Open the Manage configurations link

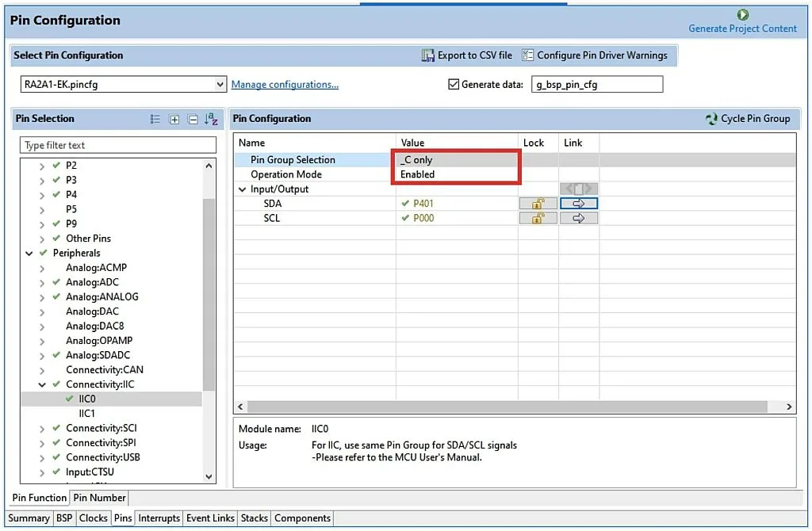tap(285, 85)
